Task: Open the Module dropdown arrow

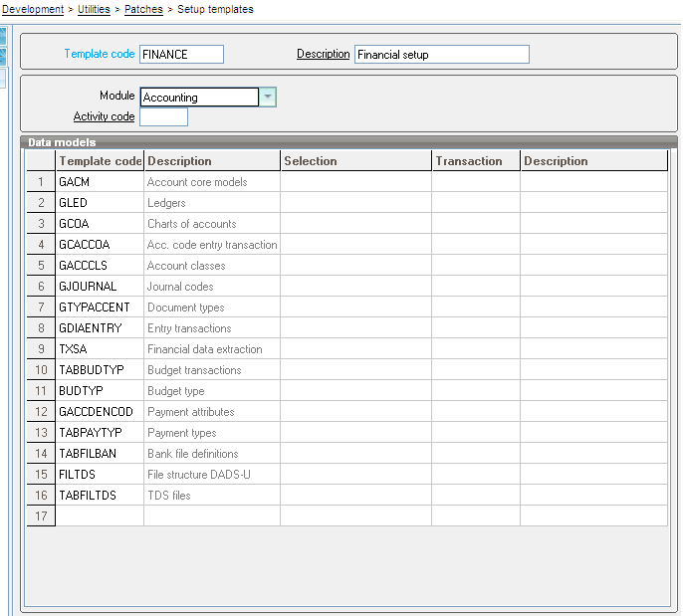Action: coord(268,97)
